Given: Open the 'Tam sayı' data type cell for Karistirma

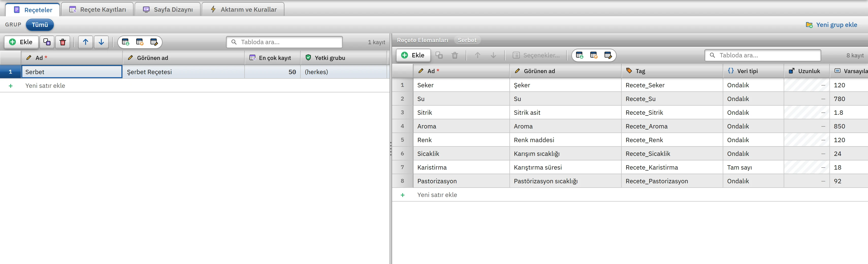Looking at the screenshot, I should (x=753, y=167).
